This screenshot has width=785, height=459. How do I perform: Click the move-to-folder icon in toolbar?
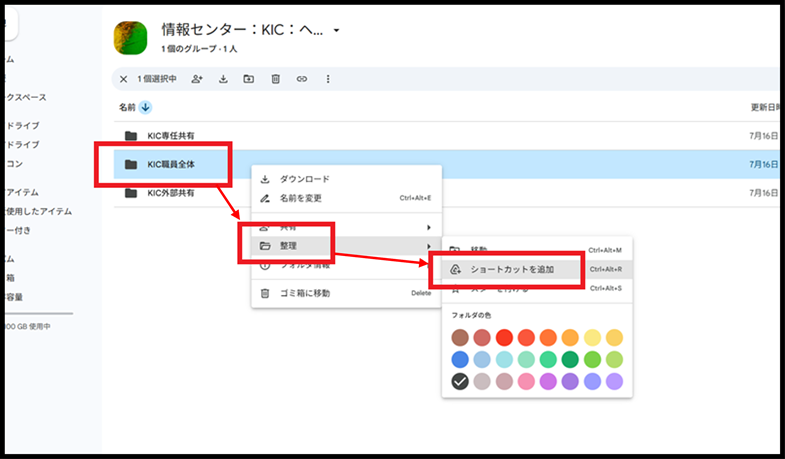click(249, 79)
